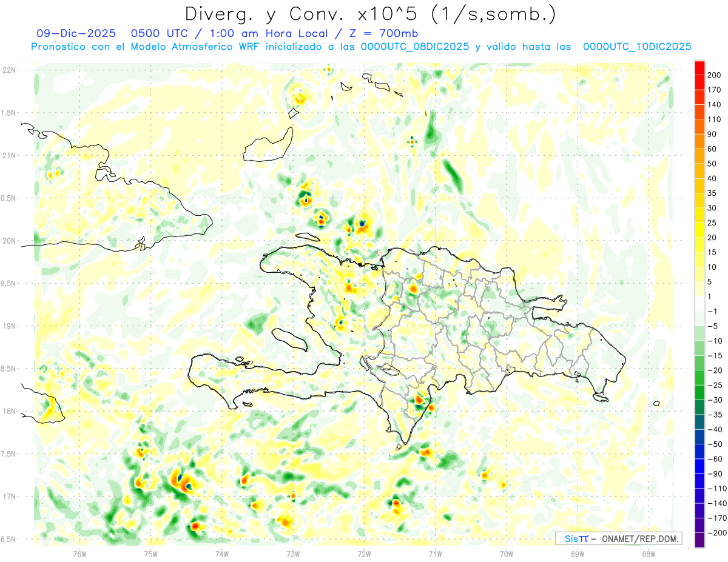
Task: Click the '22N' latitude label
Action: (8, 70)
